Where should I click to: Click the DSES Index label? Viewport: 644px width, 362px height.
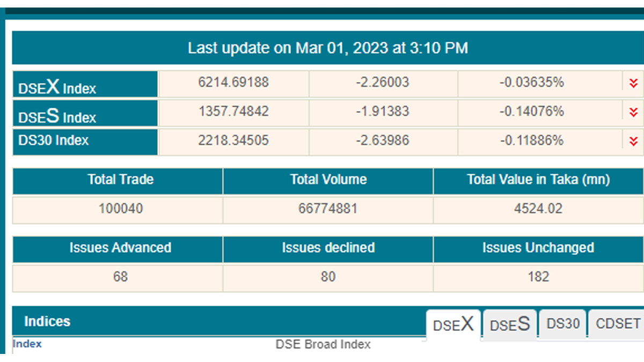[57, 116]
